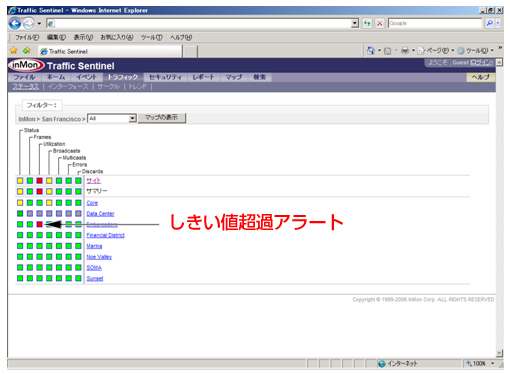This screenshot has height=374, width=510.
Task: Click the green Errors square in Noe Valley row
Action: click(x=69, y=257)
